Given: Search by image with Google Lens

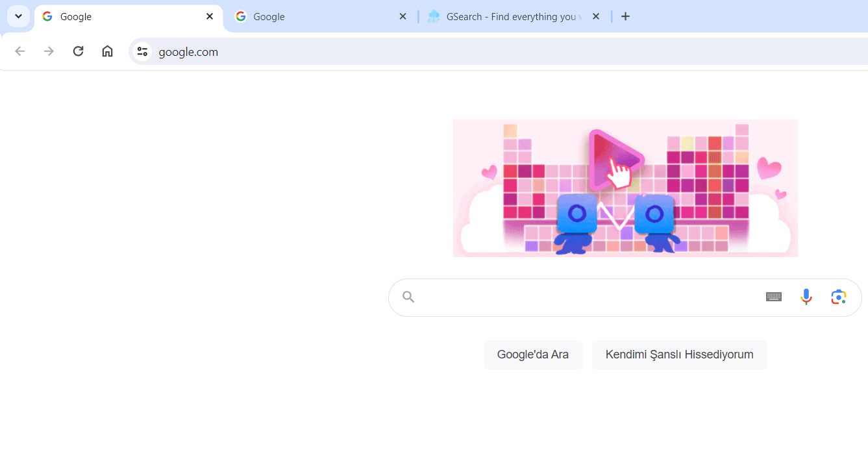Looking at the screenshot, I should click(838, 297).
